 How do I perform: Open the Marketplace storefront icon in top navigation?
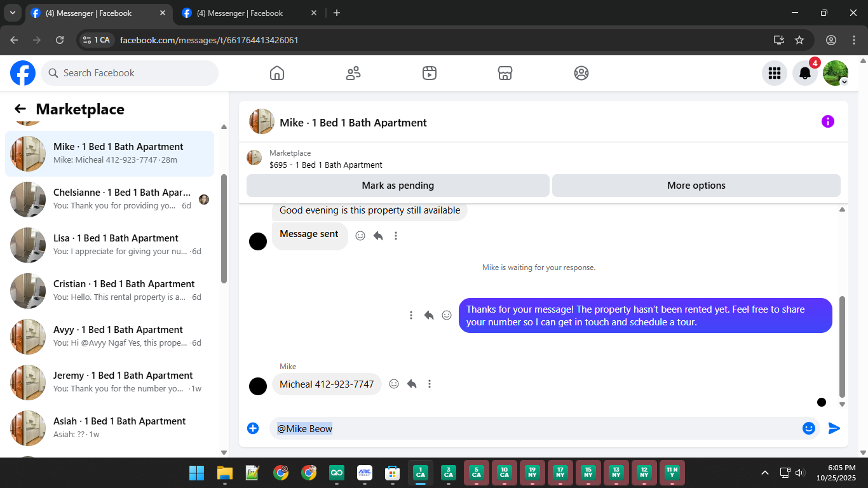click(505, 73)
